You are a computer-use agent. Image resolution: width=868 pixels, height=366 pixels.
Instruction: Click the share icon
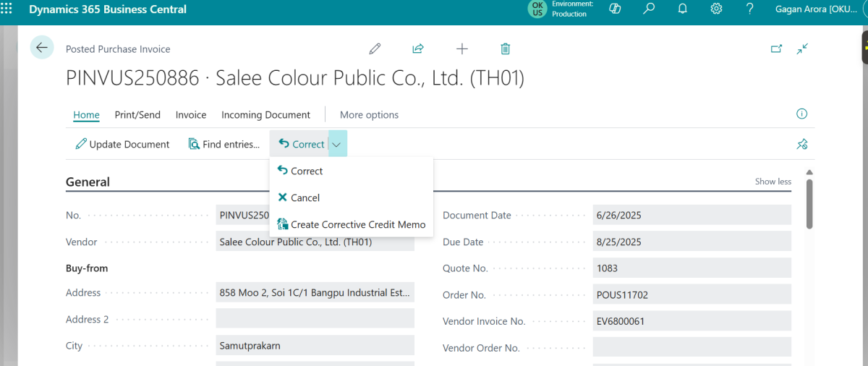tap(418, 48)
